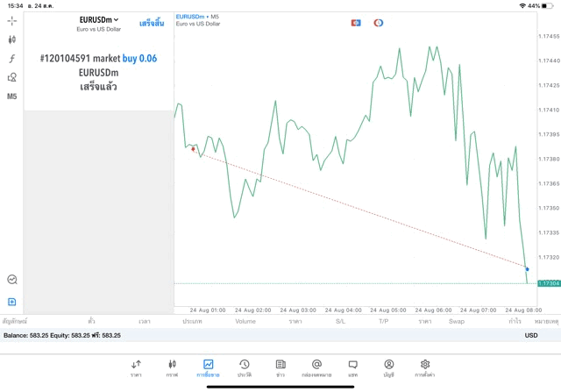
Task: Open the chat speech bubble tab
Action: point(352,368)
